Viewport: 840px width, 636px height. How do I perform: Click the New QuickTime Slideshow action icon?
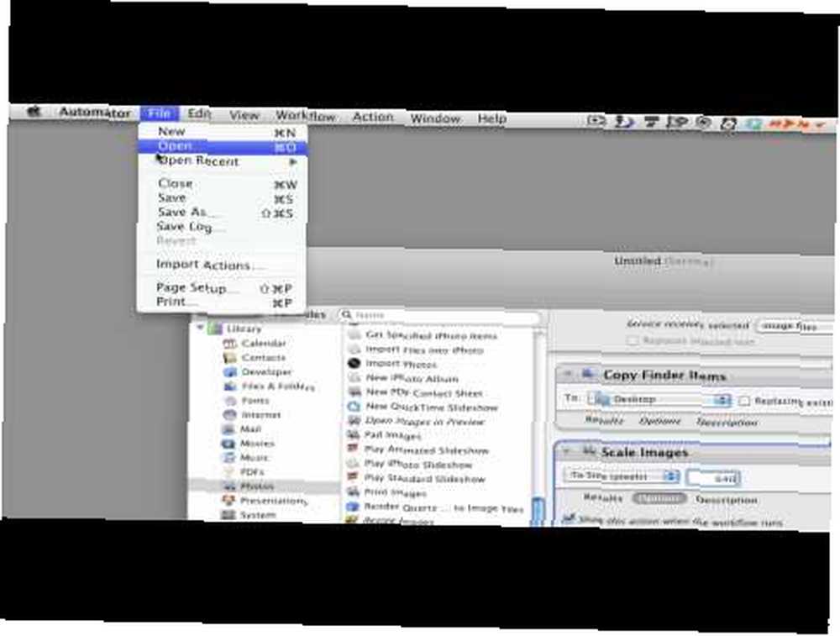pos(354,407)
